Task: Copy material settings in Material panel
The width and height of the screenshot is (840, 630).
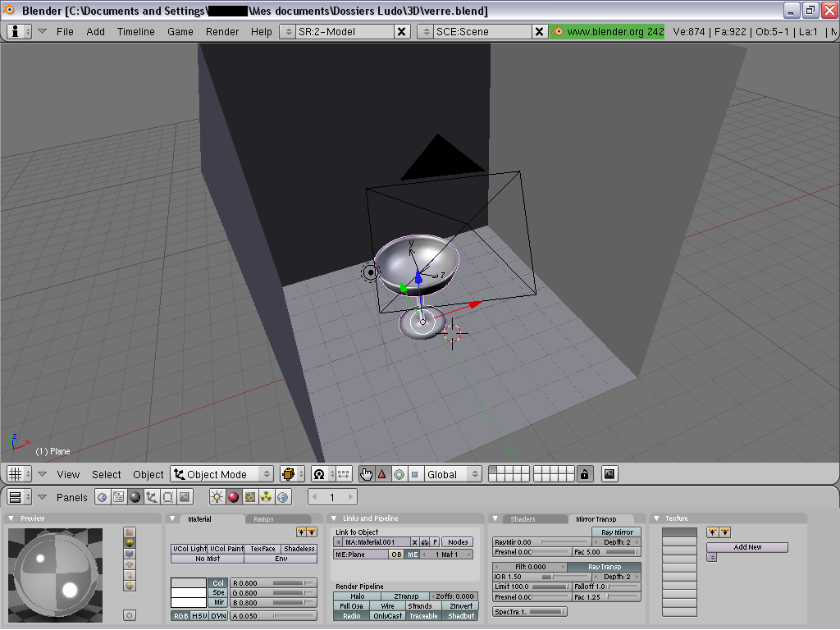Action: point(302,532)
